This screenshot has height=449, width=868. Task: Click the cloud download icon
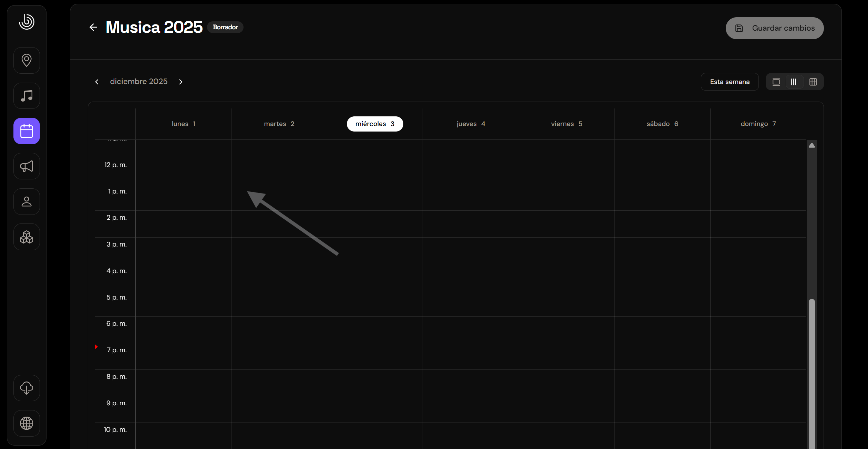(x=27, y=388)
